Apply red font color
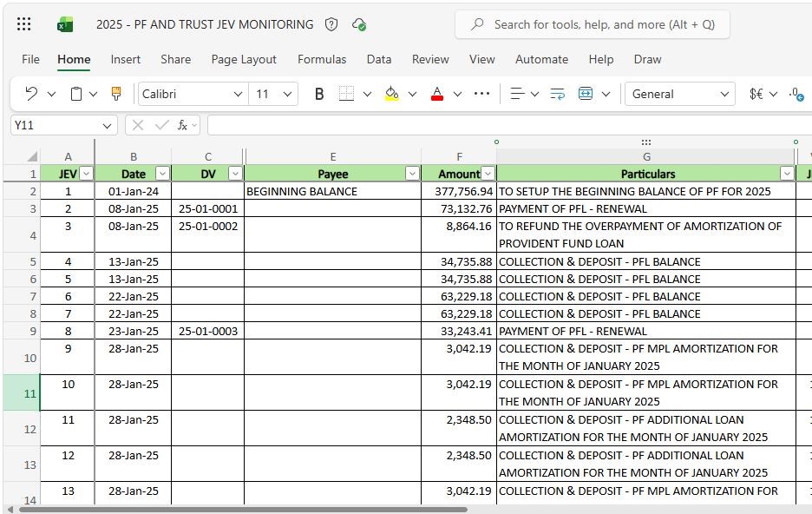This screenshot has width=812, height=514. click(x=437, y=94)
